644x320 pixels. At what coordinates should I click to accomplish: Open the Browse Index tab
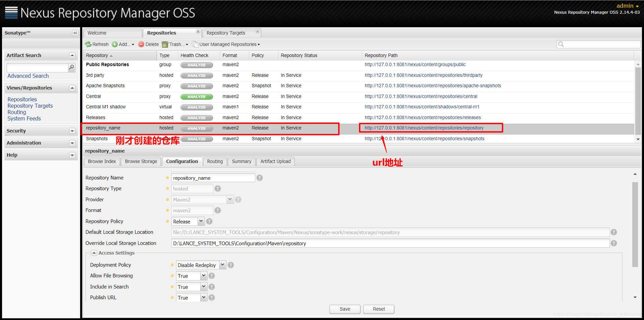tap(102, 161)
